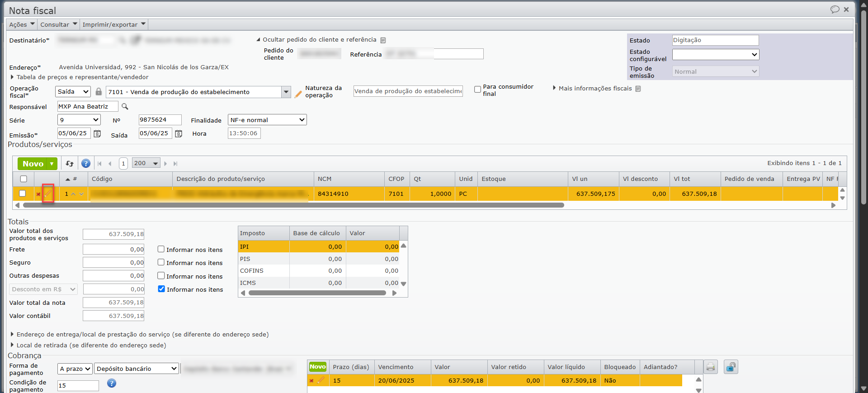Open the Finalidade NF-e normal dropdown
Viewport: 868px width, 393px height.
point(267,120)
